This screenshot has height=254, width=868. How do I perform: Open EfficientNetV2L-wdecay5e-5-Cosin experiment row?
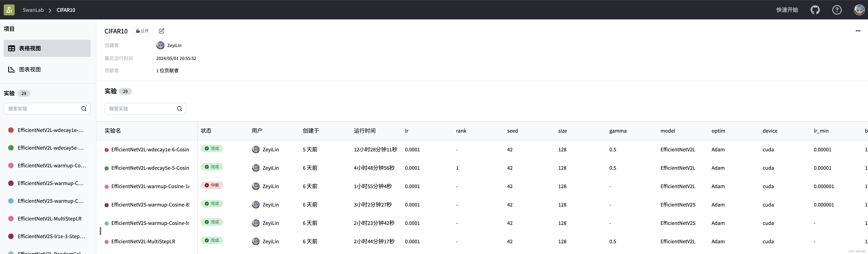tap(150, 168)
